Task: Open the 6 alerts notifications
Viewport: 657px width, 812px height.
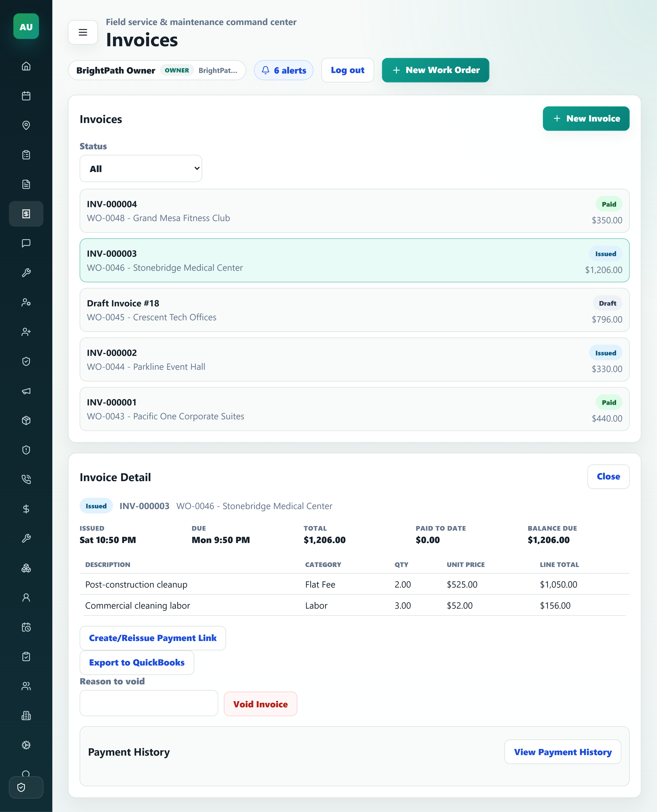Action: 284,70
